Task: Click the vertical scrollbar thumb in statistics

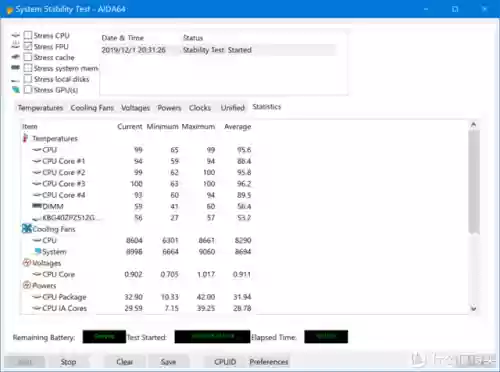Action: click(x=474, y=182)
